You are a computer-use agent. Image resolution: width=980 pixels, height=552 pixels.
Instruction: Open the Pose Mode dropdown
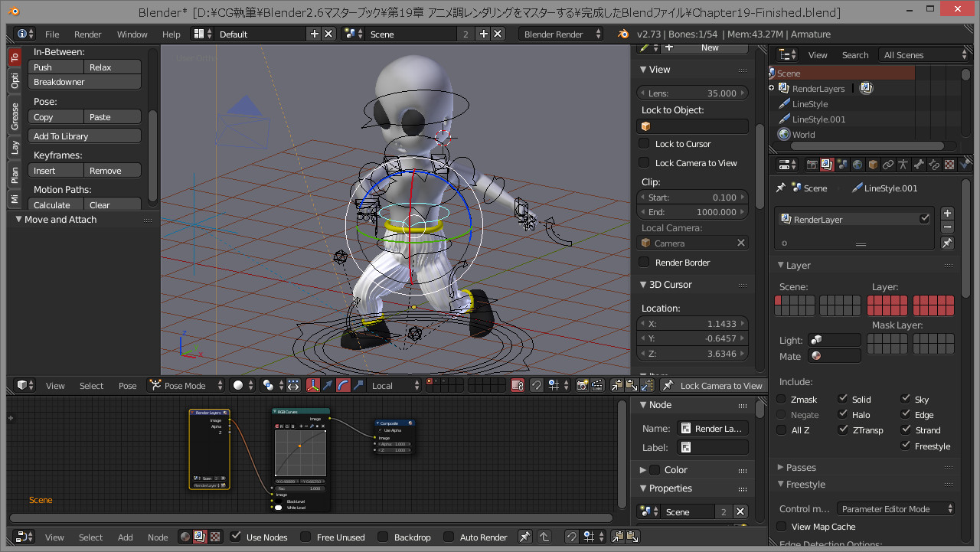click(x=186, y=386)
